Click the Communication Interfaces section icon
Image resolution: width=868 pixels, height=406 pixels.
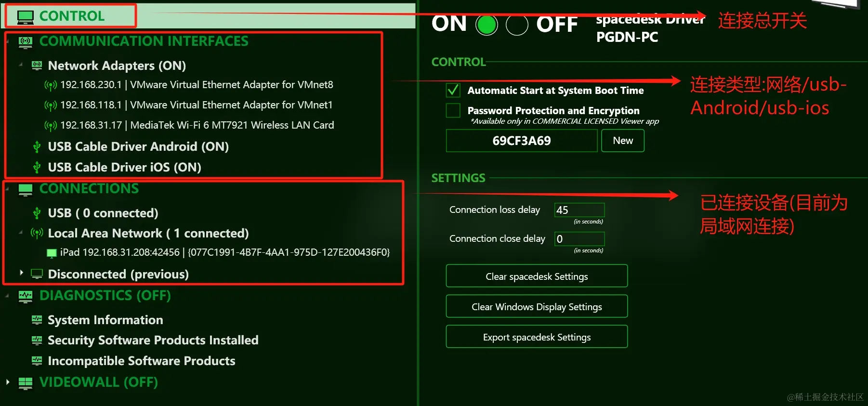pyautogui.click(x=26, y=42)
